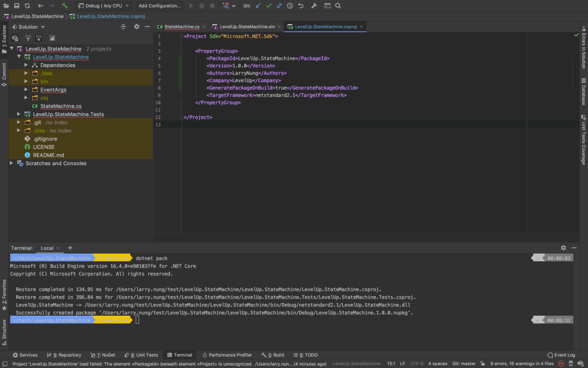Click the Search Everywhere magnifier icon
The image size is (588, 368).
coord(338,6)
